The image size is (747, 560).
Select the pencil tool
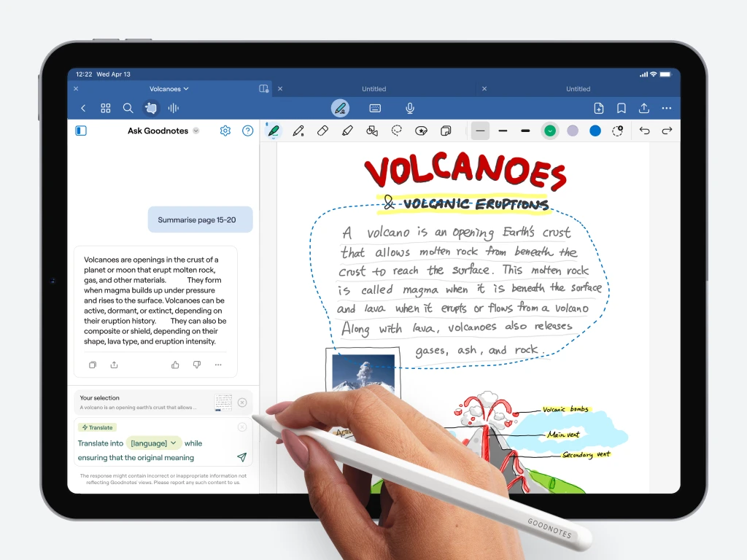point(298,131)
